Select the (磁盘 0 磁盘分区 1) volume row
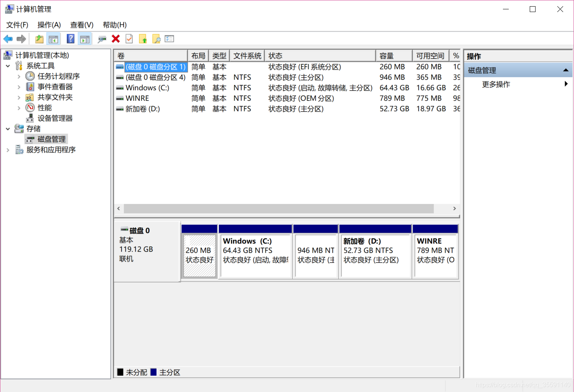The width and height of the screenshot is (574, 392). [x=287, y=67]
